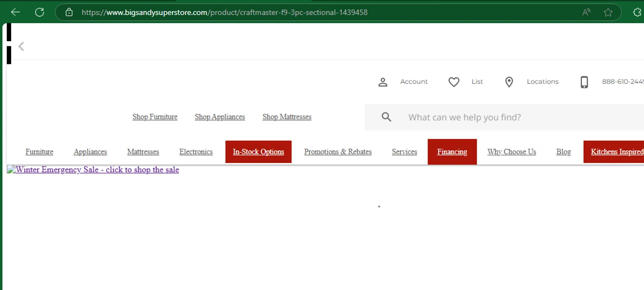Viewport: 644px width, 290px height.
Task: Click the 888-610 phone number
Action: 623,82
